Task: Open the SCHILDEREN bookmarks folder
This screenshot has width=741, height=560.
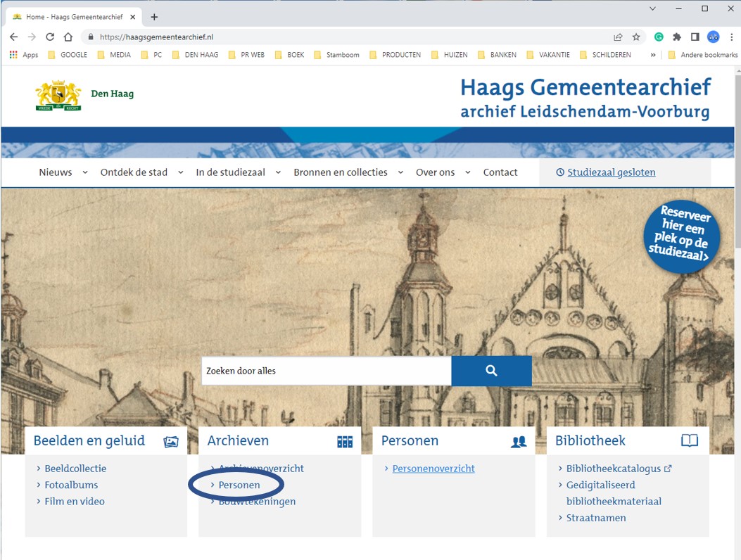Action: (x=605, y=55)
